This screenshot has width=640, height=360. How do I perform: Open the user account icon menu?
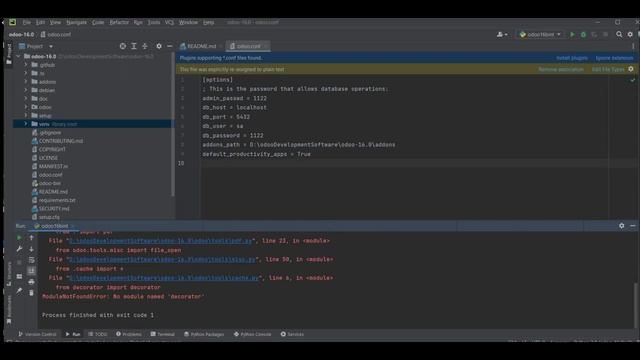pos(502,35)
